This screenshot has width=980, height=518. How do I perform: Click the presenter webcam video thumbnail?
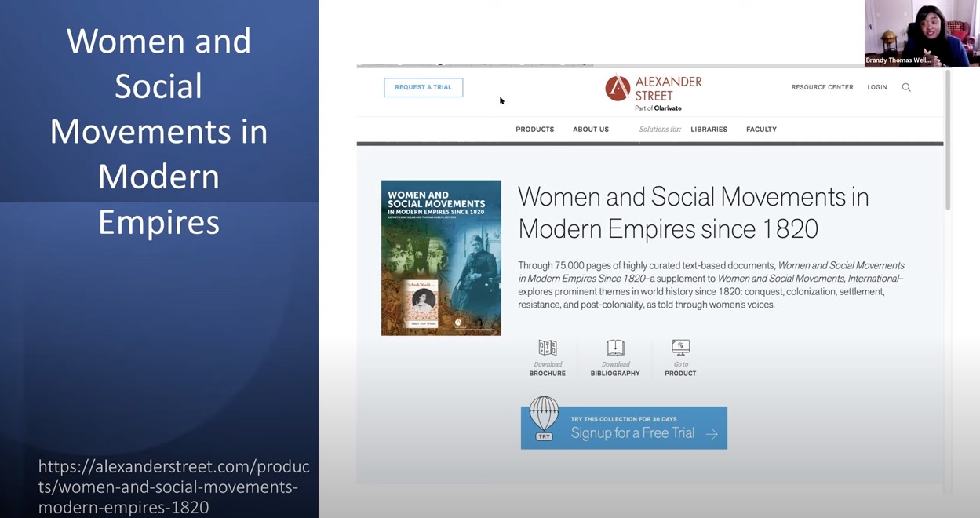[x=921, y=33]
